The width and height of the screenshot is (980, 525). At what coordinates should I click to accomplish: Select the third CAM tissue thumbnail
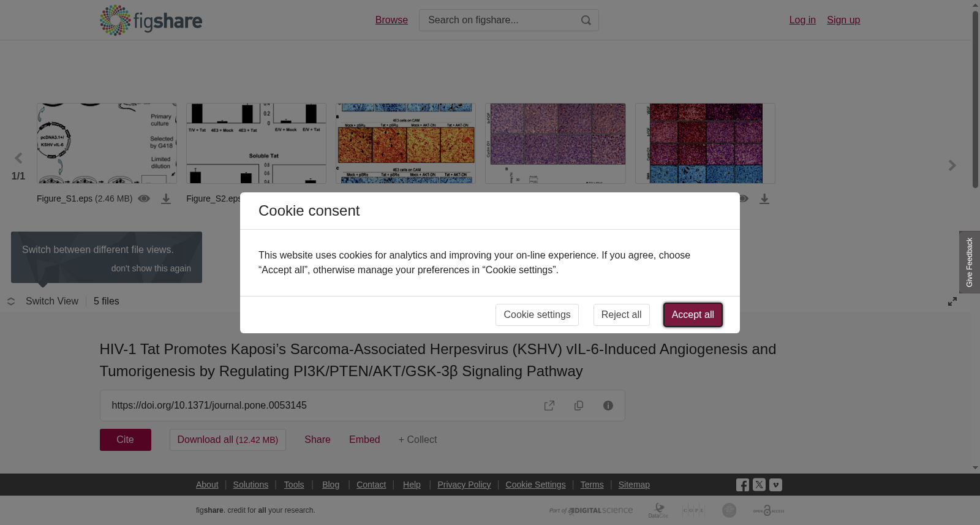click(x=405, y=143)
